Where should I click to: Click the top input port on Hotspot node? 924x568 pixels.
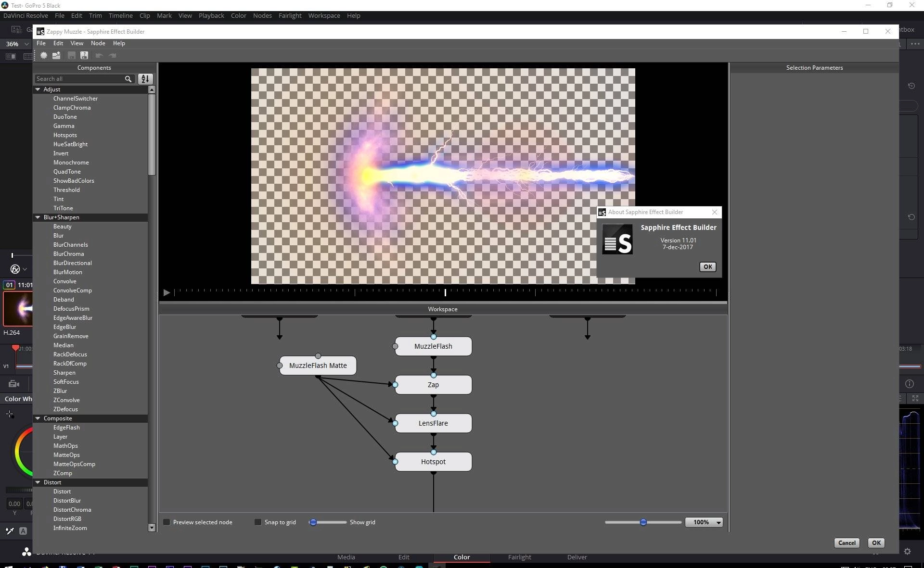point(434,452)
